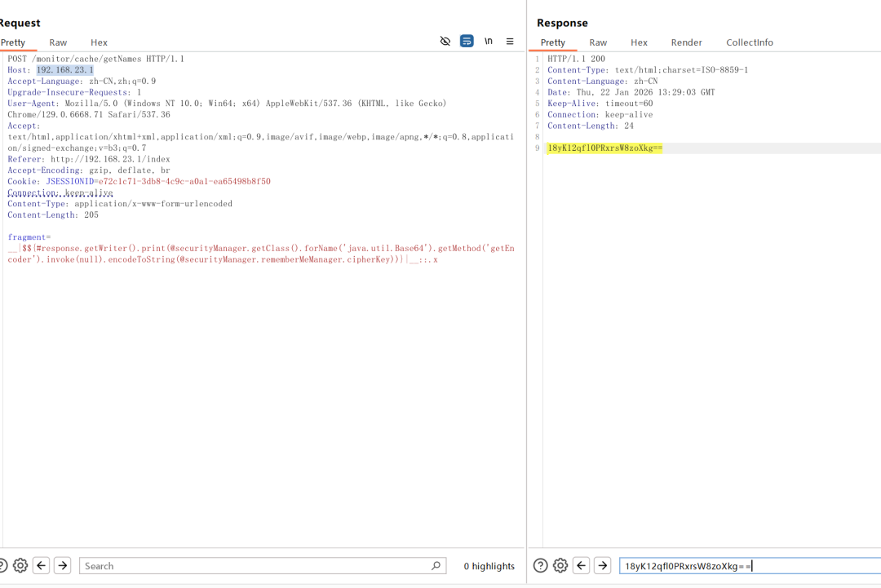Go to previous match in Request search
The image size is (881, 588).
coord(42,565)
